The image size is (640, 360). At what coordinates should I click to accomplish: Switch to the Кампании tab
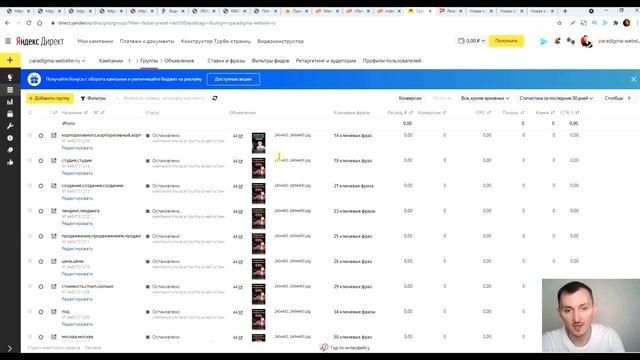pos(111,61)
